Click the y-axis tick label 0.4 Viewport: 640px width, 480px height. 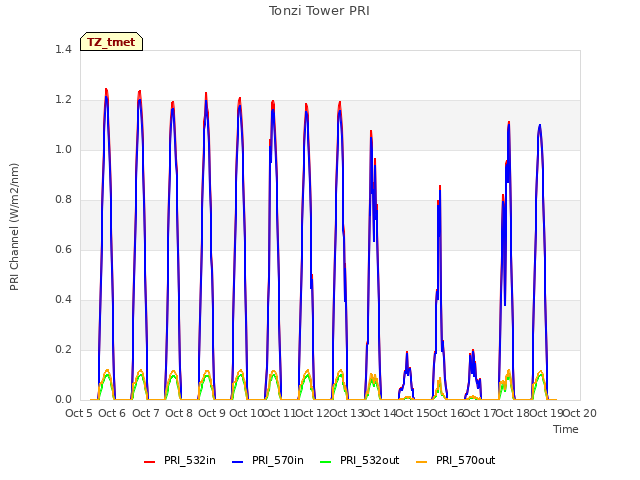coord(63,300)
